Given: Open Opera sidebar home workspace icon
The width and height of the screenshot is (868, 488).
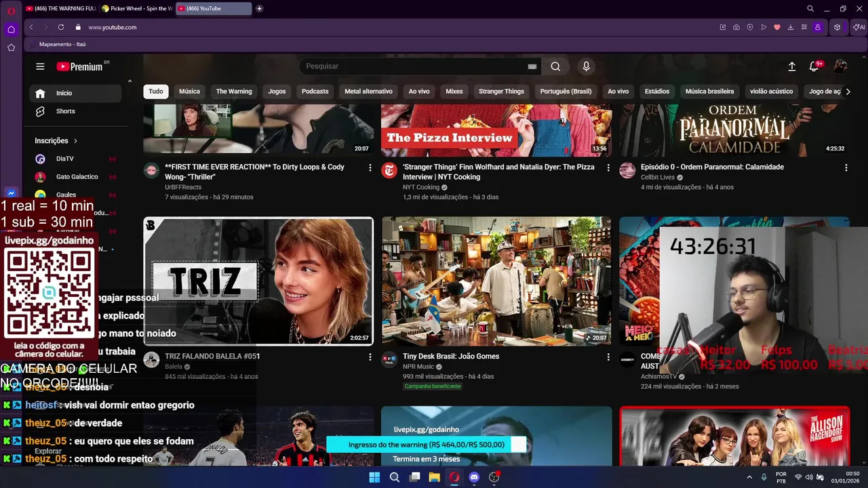Looking at the screenshot, I should [11, 29].
